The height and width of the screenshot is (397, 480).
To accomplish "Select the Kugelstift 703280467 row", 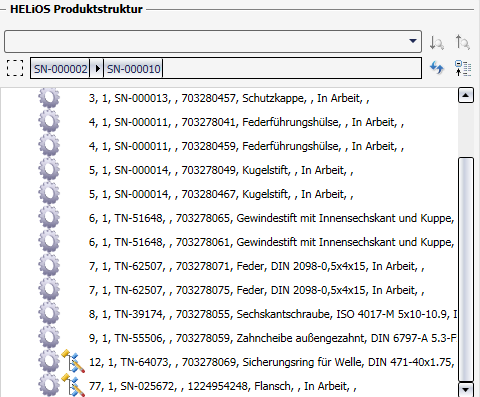I will coord(221,194).
